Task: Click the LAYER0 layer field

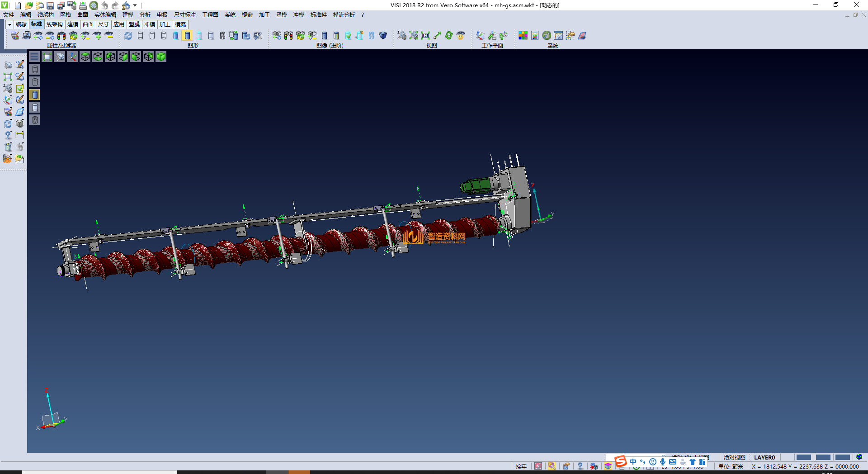Action: (x=764, y=457)
